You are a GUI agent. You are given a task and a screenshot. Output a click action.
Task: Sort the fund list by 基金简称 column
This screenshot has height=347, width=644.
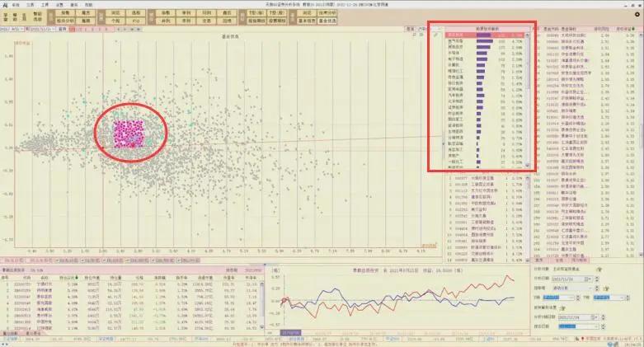click(x=569, y=29)
